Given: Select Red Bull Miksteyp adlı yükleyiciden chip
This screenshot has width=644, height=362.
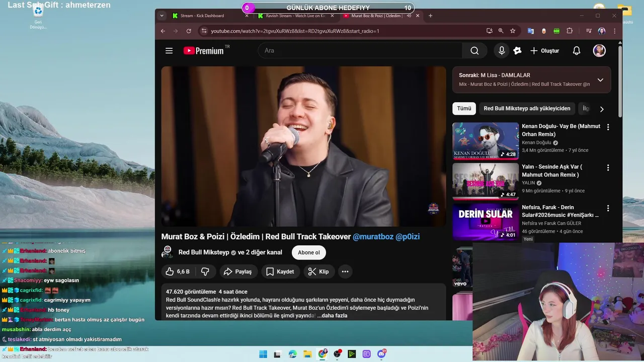Looking at the screenshot, I should (527, 109).
